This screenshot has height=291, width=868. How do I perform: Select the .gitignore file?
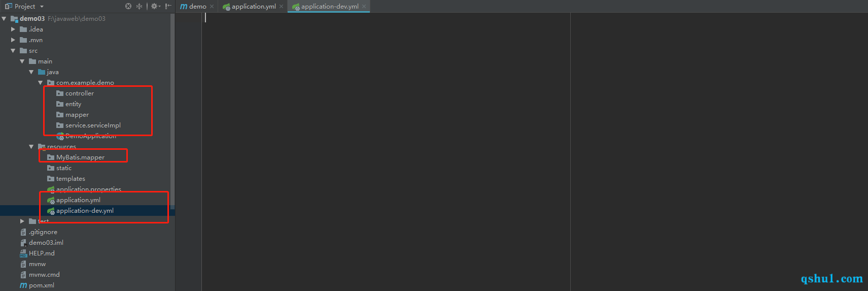click(43, 232)
